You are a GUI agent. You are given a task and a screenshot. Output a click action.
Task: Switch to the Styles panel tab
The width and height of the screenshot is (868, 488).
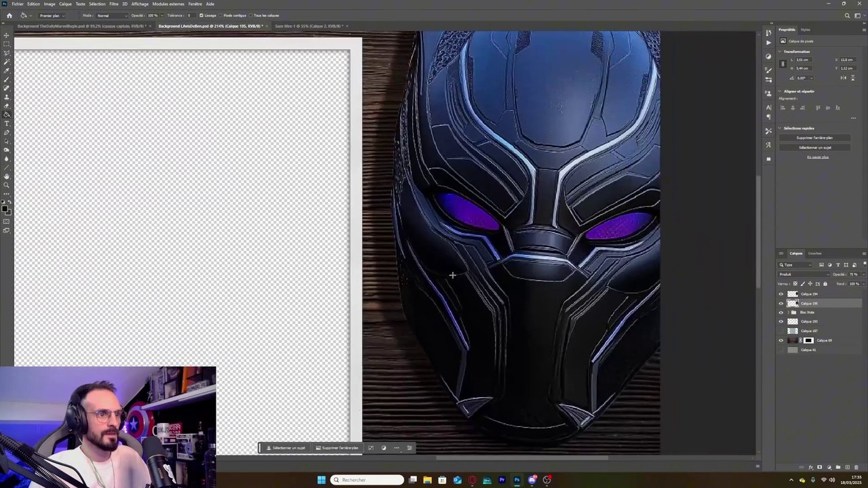[x=806, y=30]
